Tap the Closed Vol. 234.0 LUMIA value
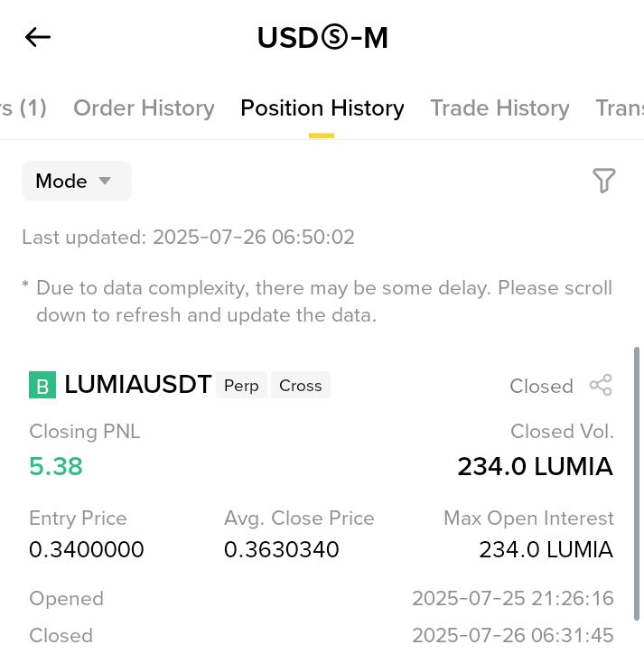This screenshot has height=654, width=644. coord(536,466)
